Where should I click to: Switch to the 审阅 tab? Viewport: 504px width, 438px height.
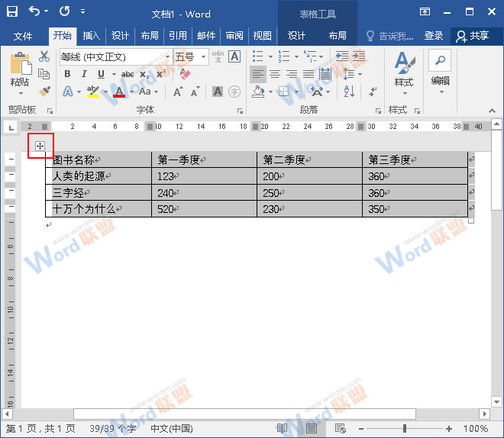click(234, 36)
